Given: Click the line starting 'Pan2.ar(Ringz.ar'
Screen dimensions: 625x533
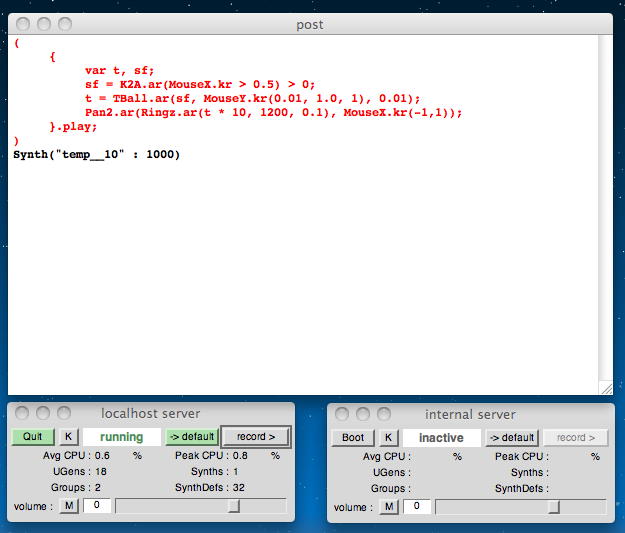Looking at the screenshot, I should 273,112.
